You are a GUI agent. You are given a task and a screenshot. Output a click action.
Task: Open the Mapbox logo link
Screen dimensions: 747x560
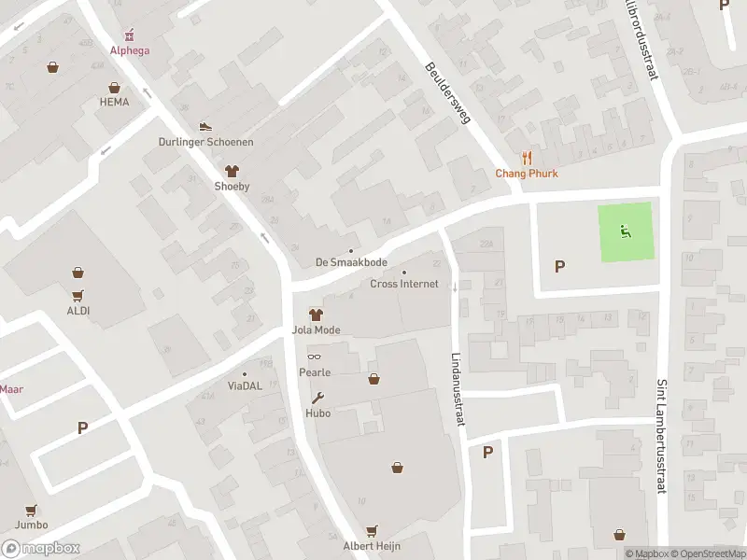click(40, 549)
